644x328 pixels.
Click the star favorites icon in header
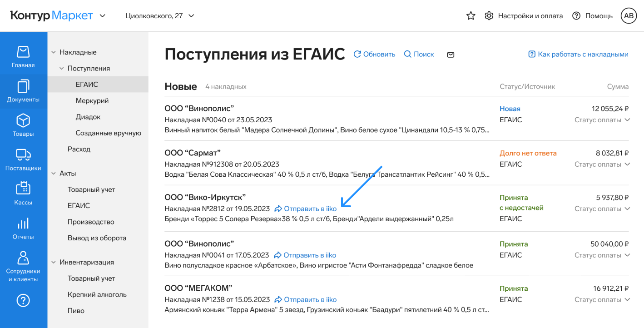471,16
